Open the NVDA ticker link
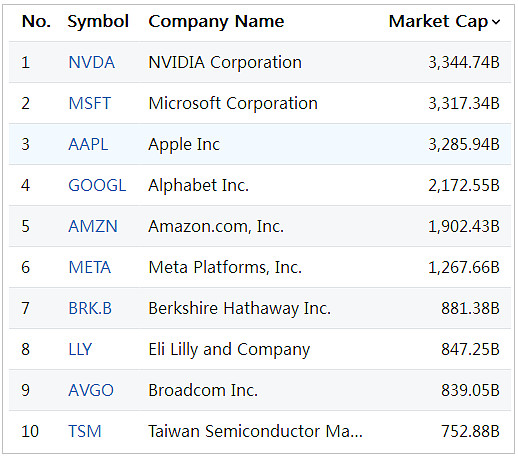 92,62
